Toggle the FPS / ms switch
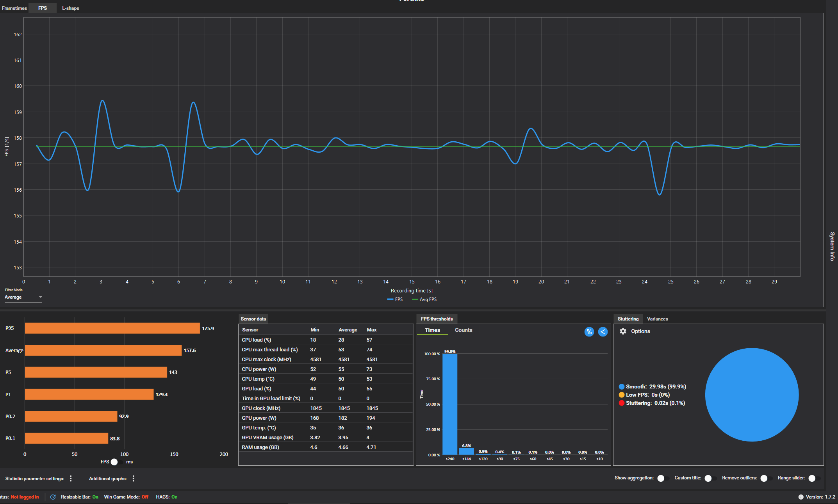The image size is (838, 504). click(x=116, y=462)
